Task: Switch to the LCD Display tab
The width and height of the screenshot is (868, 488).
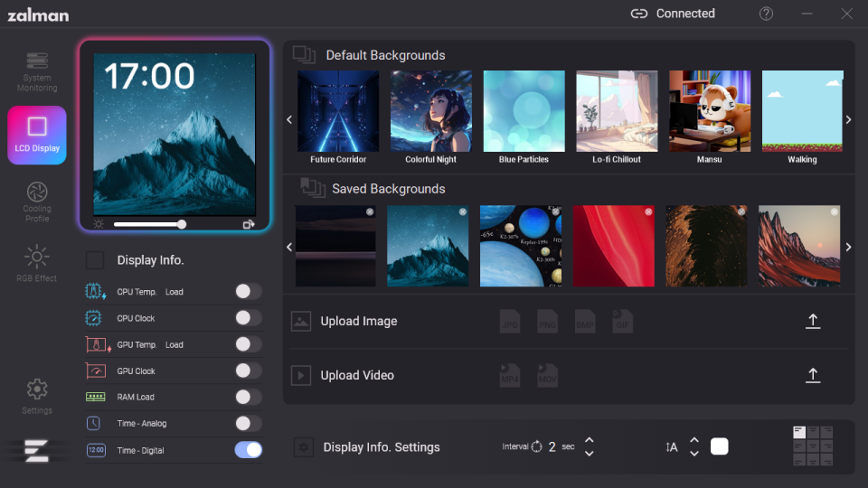Action: (x=37, y=135)
